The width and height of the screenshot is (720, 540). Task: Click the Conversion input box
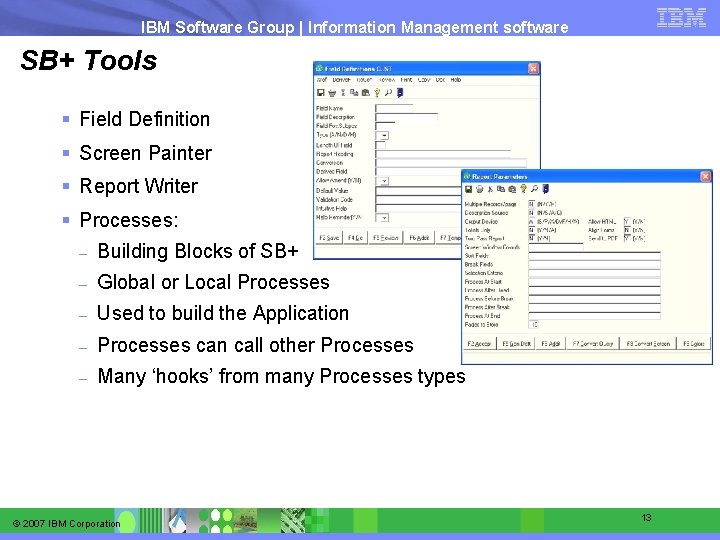point(451,163)
